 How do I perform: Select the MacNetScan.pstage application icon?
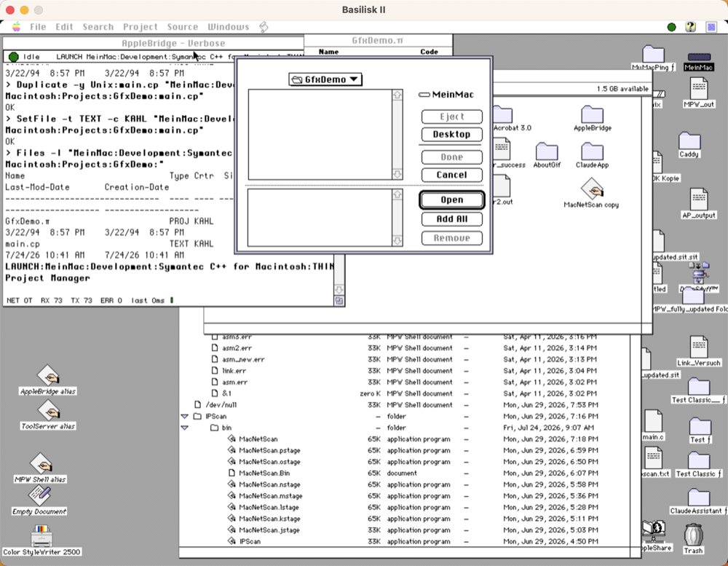tap(232, 450)
